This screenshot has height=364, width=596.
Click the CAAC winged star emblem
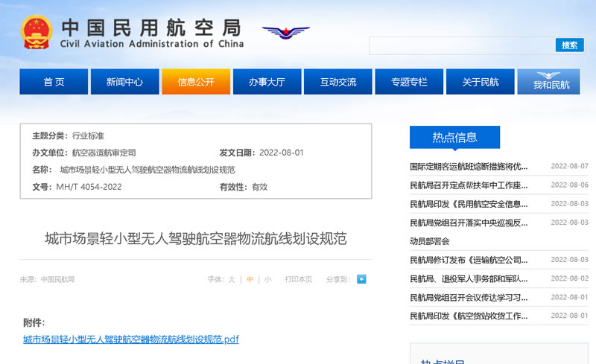tap(286, 33)
